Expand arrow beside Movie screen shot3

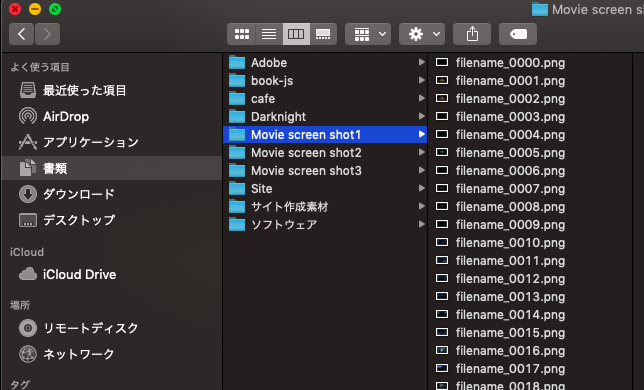point(421,170)
